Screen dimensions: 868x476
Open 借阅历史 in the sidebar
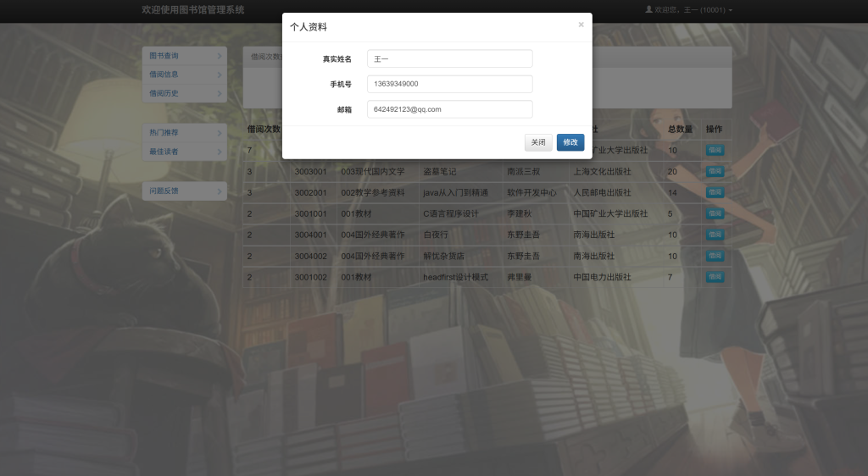[x=184, y=93]
